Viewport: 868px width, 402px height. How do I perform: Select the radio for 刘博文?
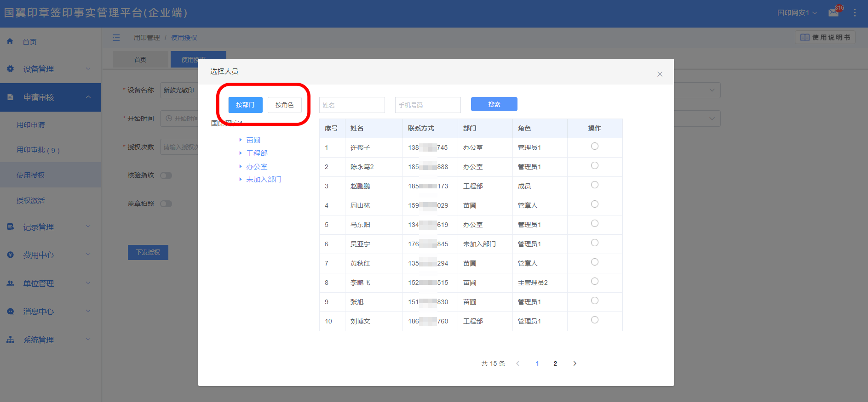[x=595, y=320]
